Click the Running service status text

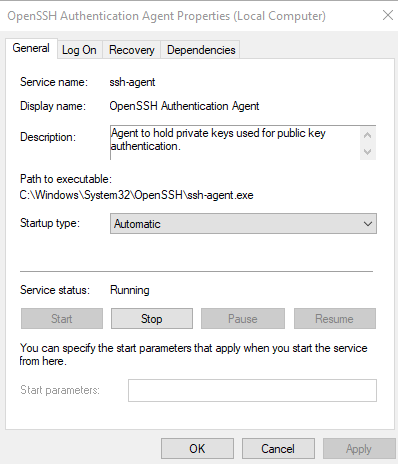coord(130,290)
